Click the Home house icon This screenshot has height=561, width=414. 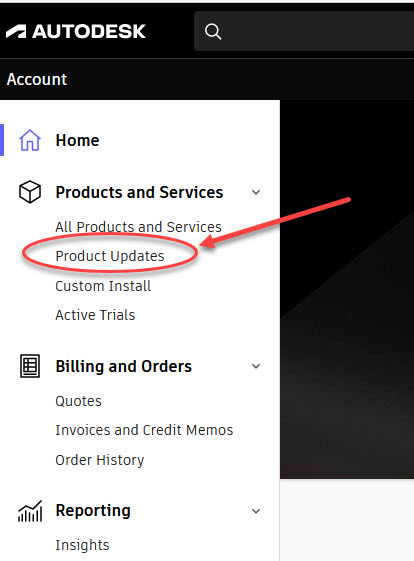(x=30, y=140)
